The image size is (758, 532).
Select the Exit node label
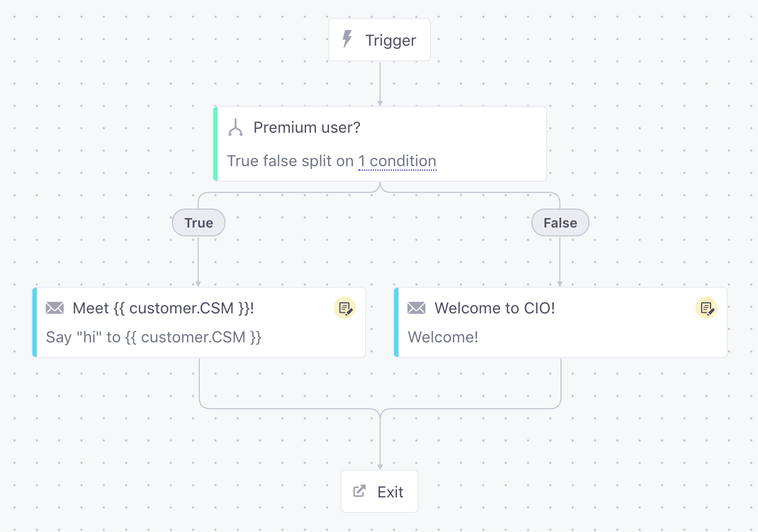tap(390, 492)
